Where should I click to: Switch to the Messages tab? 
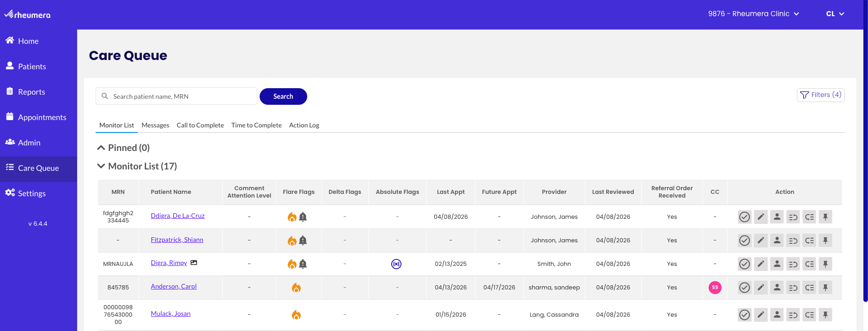(155, 125)
